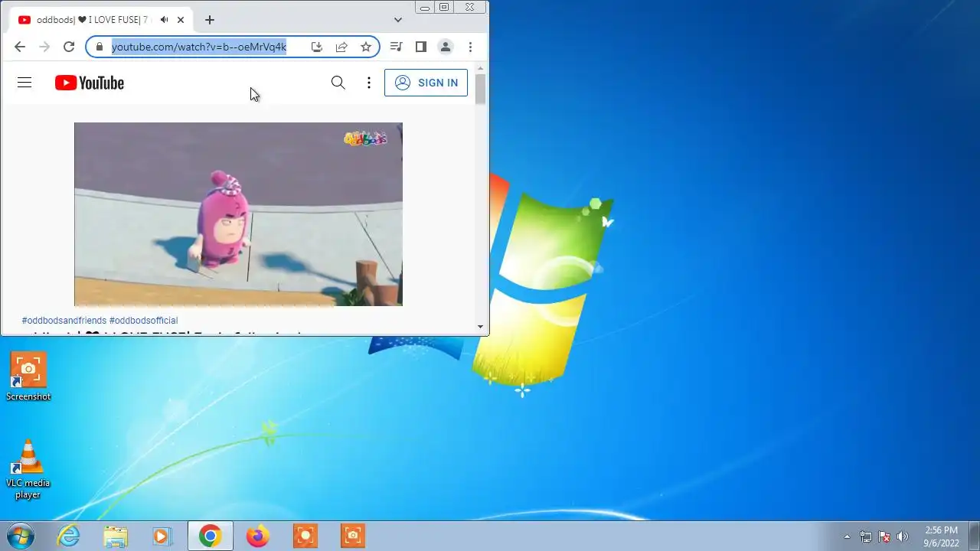Open Chrome's three-dot menu

coord(470,47)
